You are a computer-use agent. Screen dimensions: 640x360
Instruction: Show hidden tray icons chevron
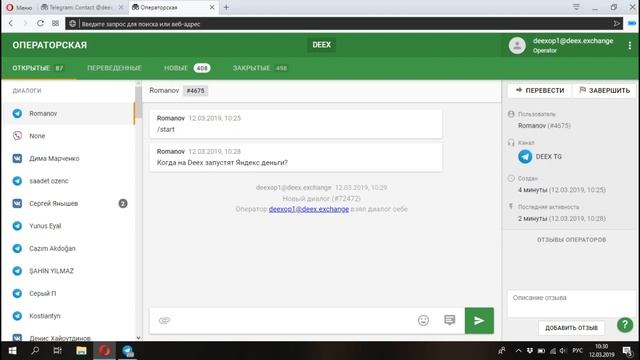[518, 351]
